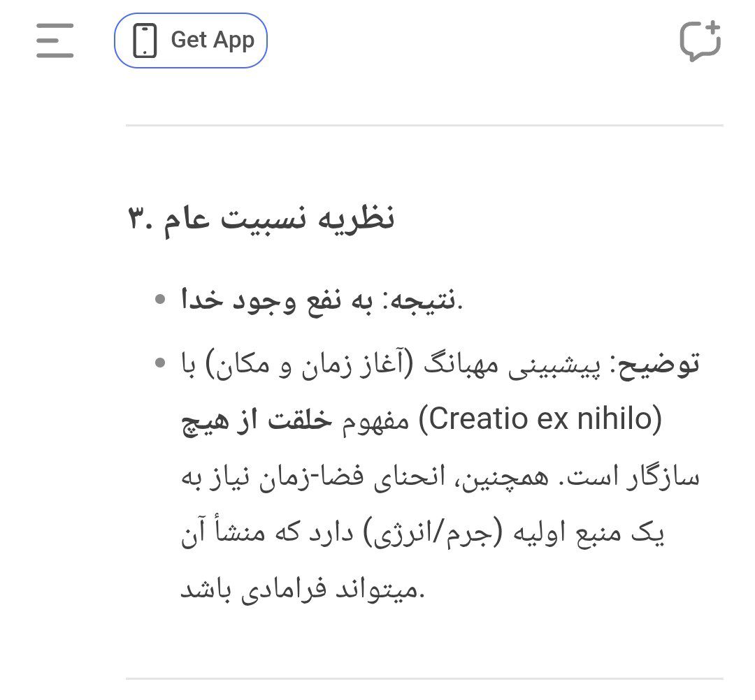Click the parenthetical آغاز زمان و مکان

point(310,364)
